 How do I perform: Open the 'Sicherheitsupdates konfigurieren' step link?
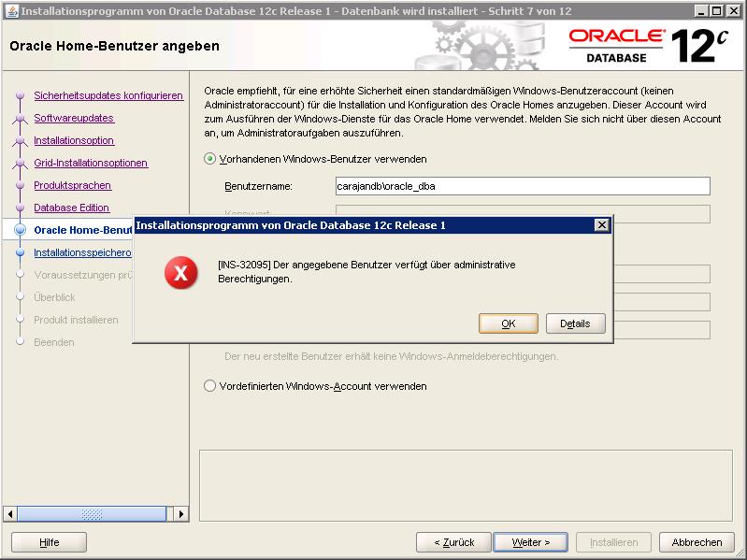coord(108,95)
